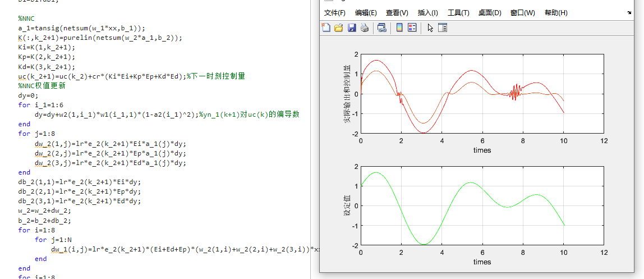Screen dimensions: 644x279
Task: Open the 窗口(W) menu
Action: pyautogui.click(x=523, y=13)
